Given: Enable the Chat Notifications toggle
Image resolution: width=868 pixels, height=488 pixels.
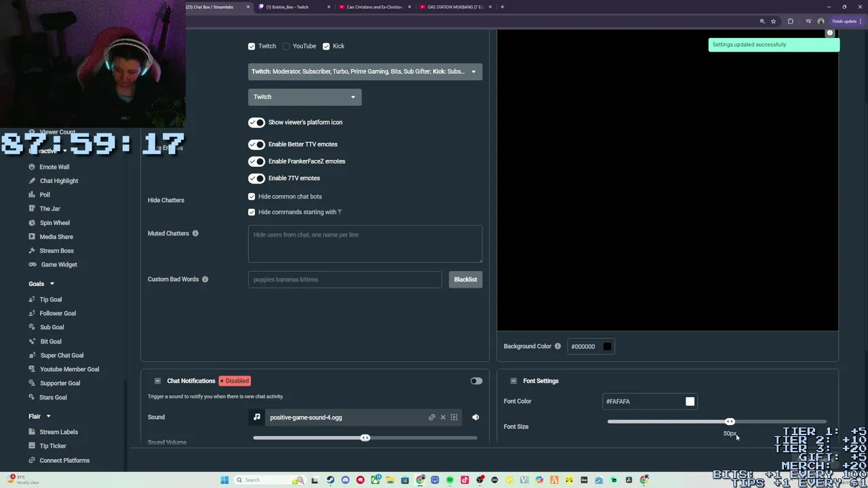Looking at the screenshot, I should click(x=476, y=381).
